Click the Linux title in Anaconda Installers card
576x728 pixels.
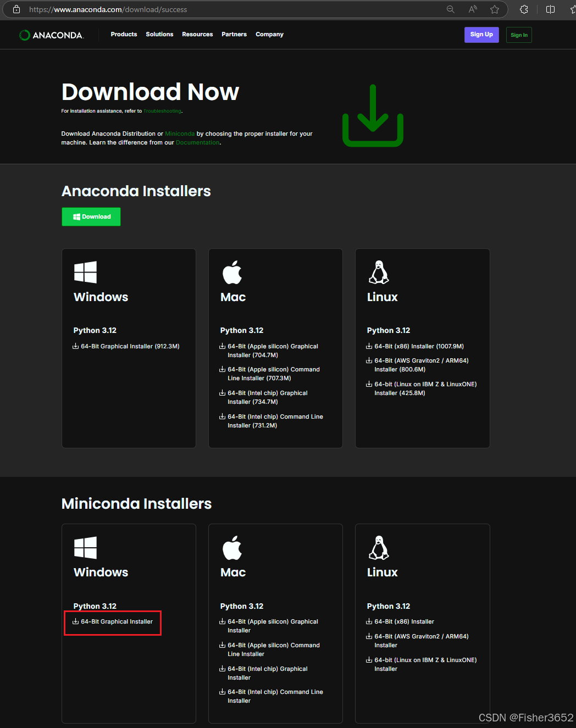tap(383, 297)
